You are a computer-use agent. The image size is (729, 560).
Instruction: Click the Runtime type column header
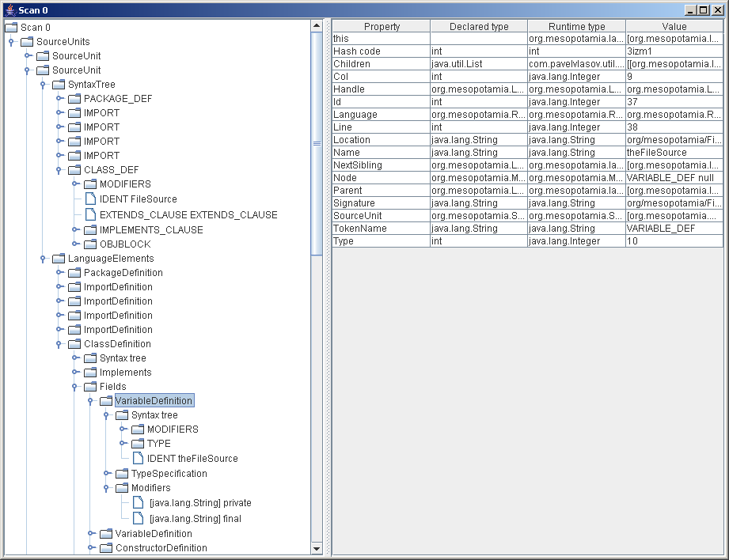(576, 27)
